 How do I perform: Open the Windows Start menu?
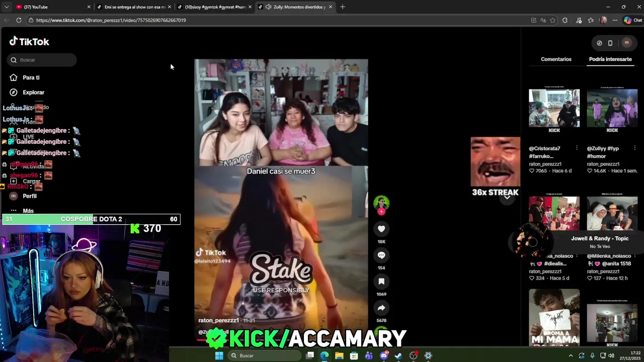click(219, 355)
